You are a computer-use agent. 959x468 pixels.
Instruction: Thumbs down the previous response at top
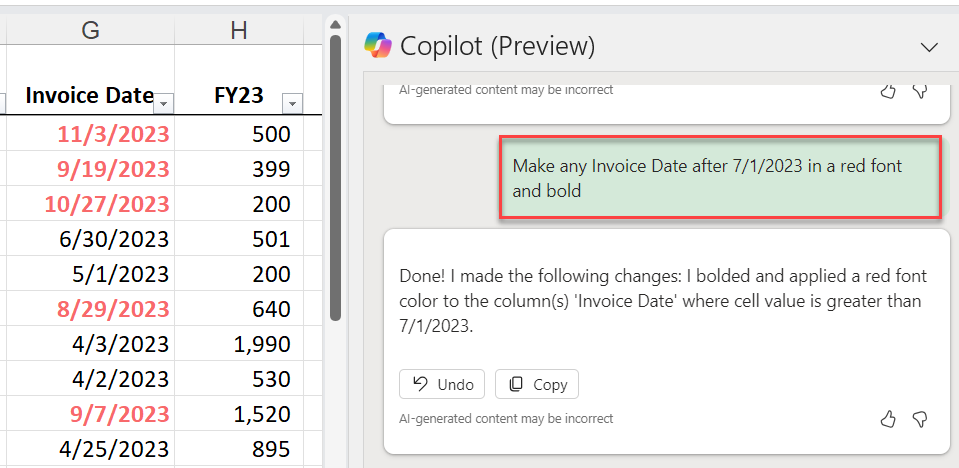[920, 91]
